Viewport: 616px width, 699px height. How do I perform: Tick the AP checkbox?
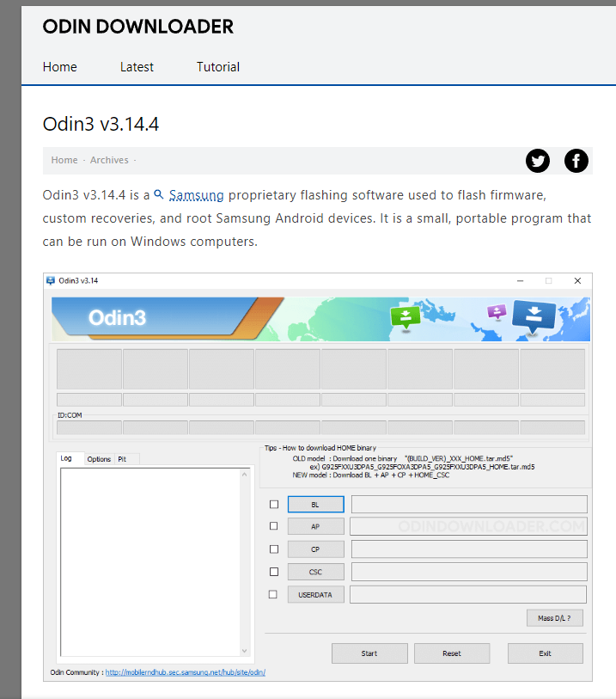(x=274, y=526)
